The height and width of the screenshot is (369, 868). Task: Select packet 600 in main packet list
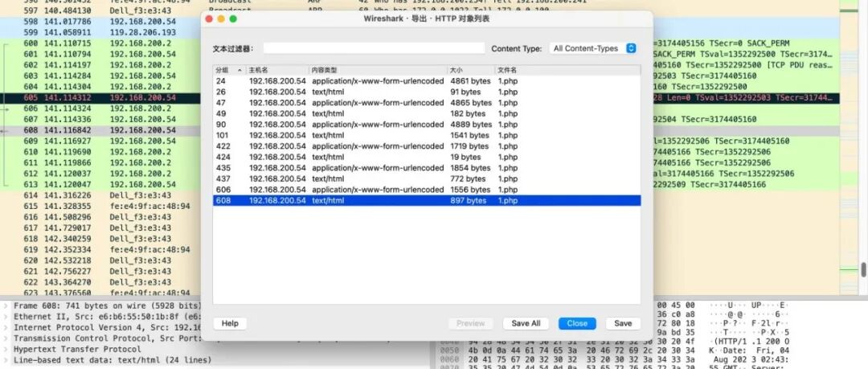coord(100,43)
